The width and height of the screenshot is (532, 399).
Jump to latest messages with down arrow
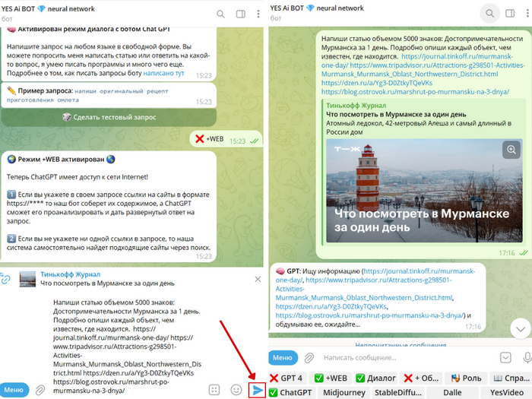click(521, 328)
